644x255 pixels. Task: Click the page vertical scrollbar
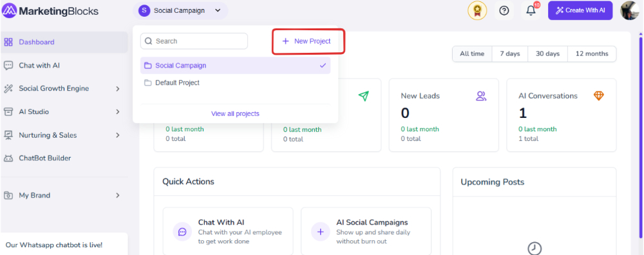(641, 138)
